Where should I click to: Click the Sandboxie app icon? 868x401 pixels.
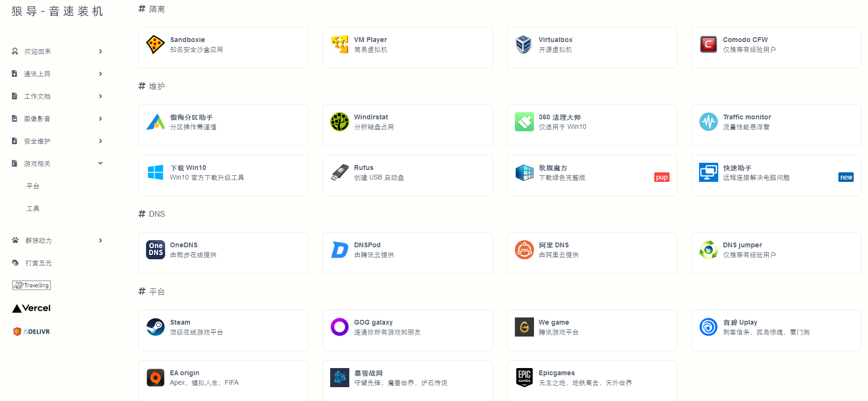(x=155, y=44)
